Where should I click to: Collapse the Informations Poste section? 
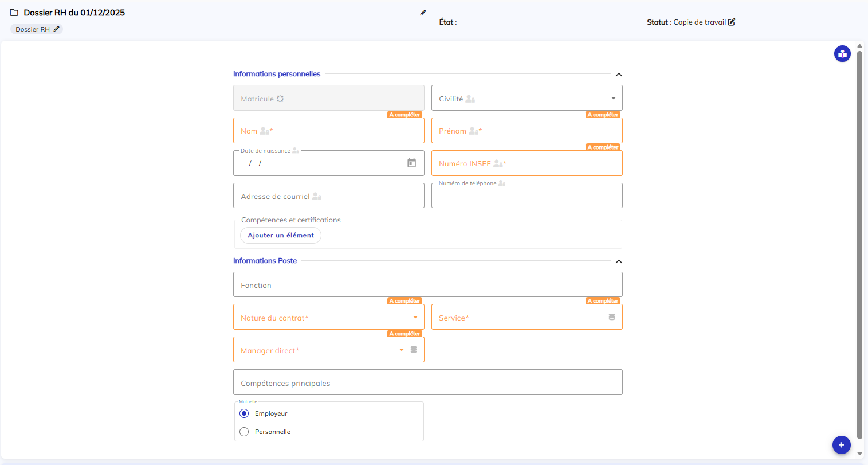[618, 261]
